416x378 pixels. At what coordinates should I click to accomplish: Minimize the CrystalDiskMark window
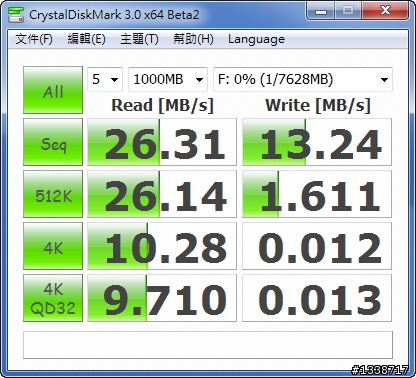[320, 11]
